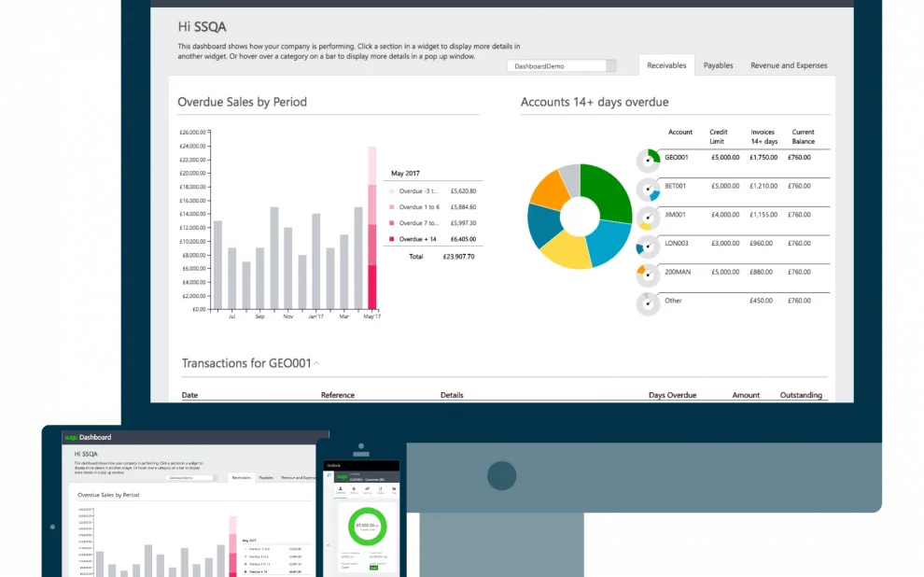Open the Overview person icon in the Outlook add-in
The height and width of the screenshot is (577, 924).
[341, 488]
